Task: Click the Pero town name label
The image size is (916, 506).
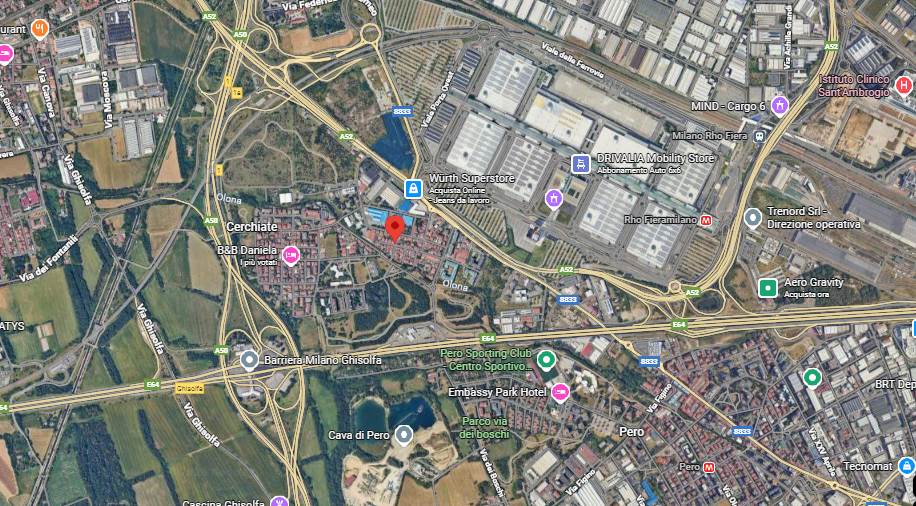Action: click(632, 432)
